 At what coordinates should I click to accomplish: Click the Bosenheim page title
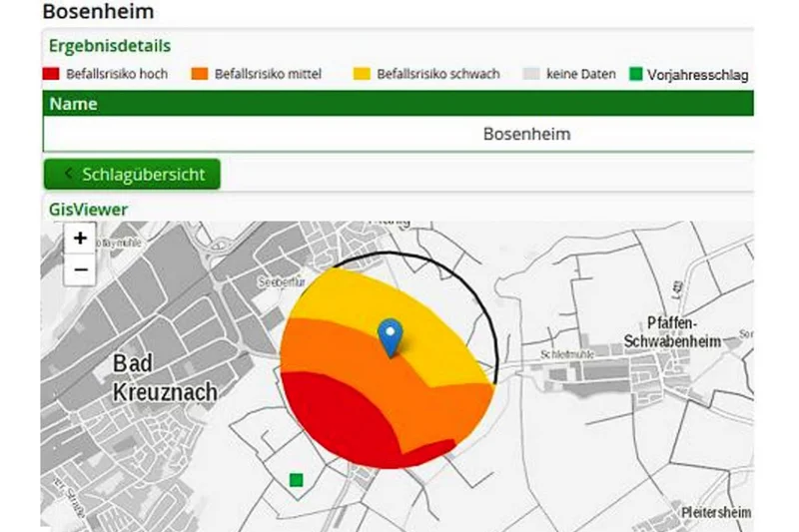98,11
